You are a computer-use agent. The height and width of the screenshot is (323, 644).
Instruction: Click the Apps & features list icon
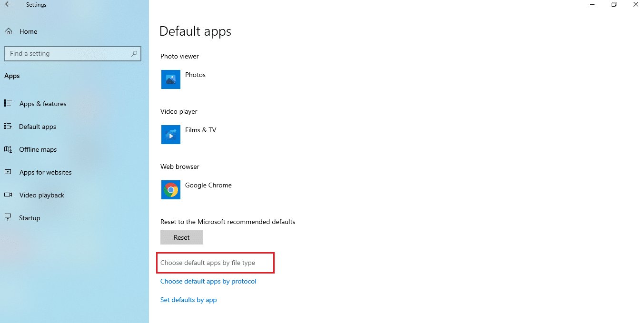coord(8,103)
